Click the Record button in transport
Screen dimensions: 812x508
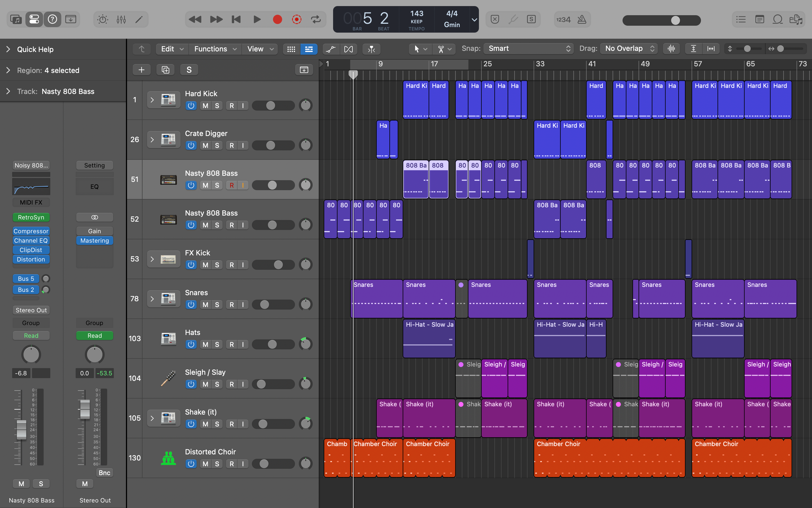click(x=277, y=20)
